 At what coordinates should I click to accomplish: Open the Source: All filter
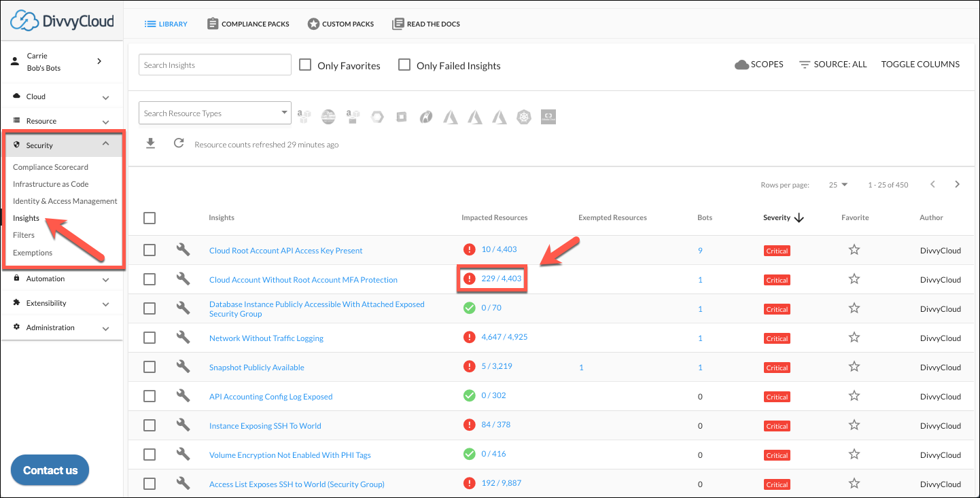(833, 65)
